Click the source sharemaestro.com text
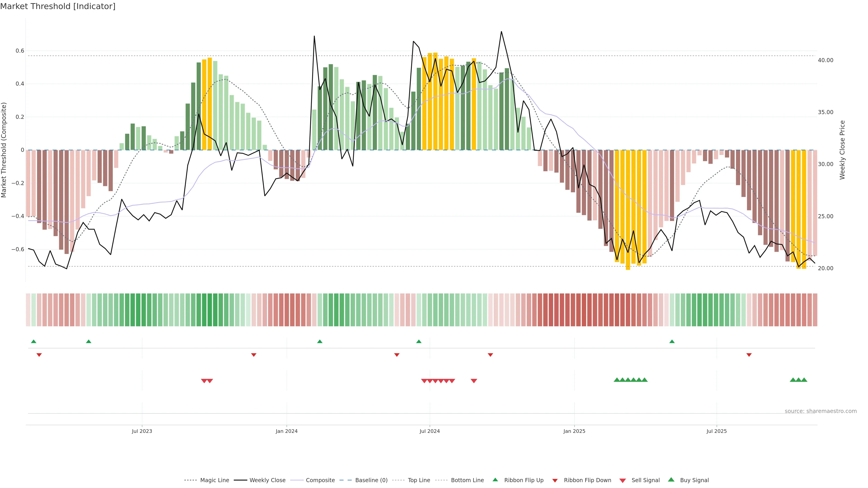This screenshot has width=868, height=488. [x=821, y=411]
